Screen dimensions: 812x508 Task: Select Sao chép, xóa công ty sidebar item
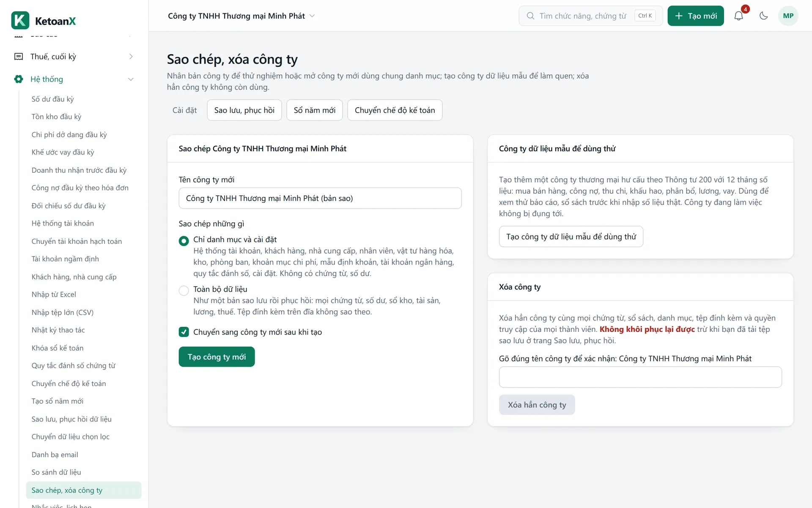[x=83, y=490]
